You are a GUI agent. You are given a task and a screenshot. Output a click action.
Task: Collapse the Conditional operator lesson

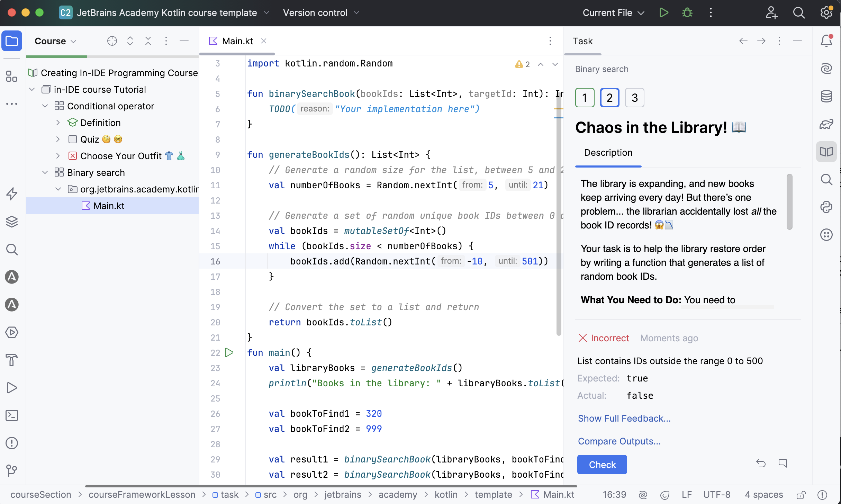(45, 106)
